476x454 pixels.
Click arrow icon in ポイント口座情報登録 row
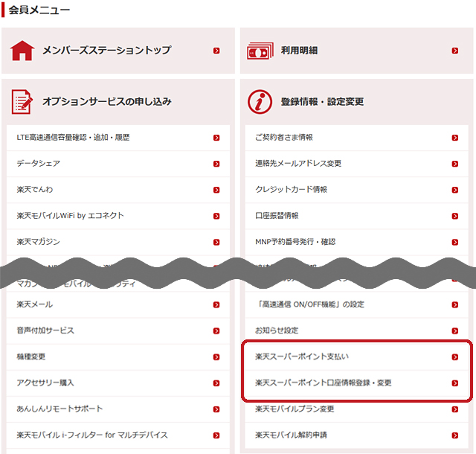pos(454,383)
